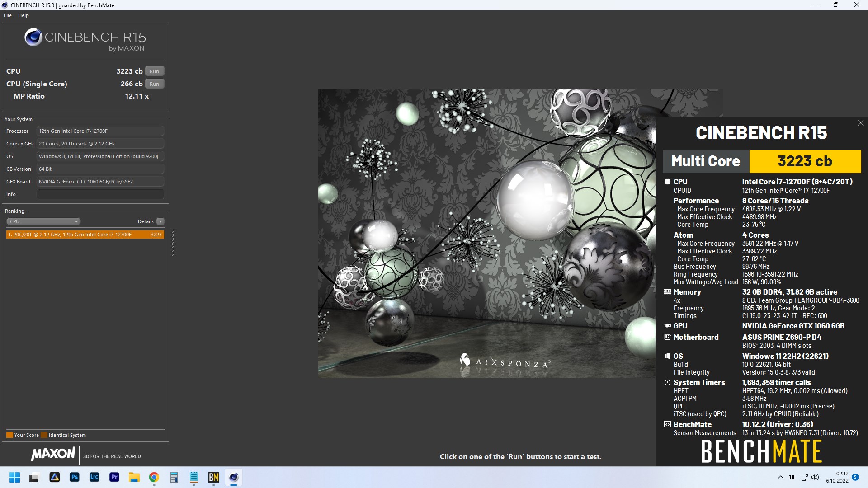Viewport: 868px width, 488px height.
Task: Click the GPU icon in BenchMate panel
Action: click(667, 326)
